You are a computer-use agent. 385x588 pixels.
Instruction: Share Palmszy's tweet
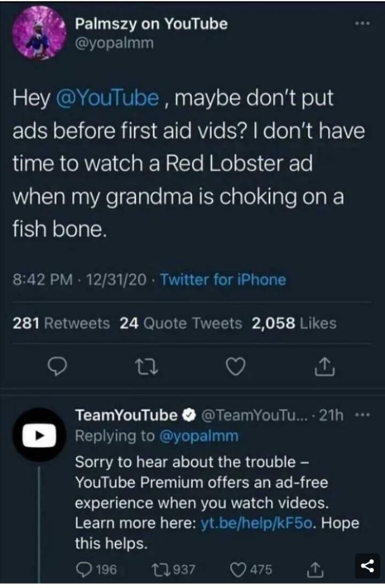tap(325, 366)
